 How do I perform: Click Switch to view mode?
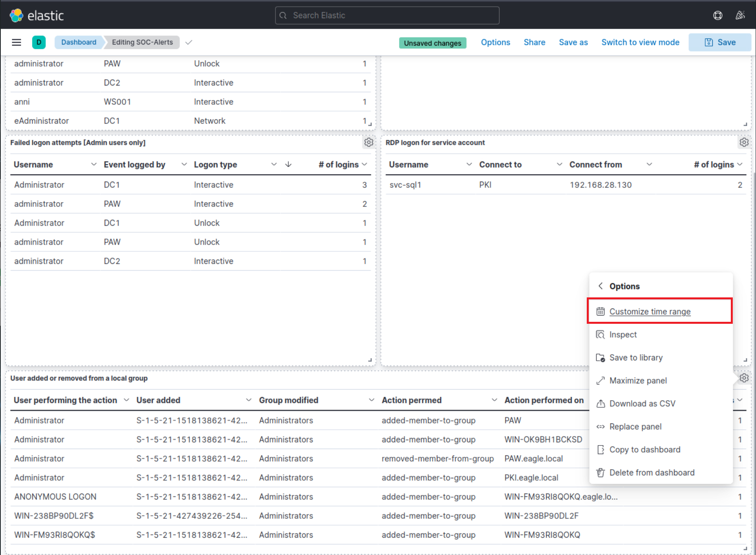(640, 42)
